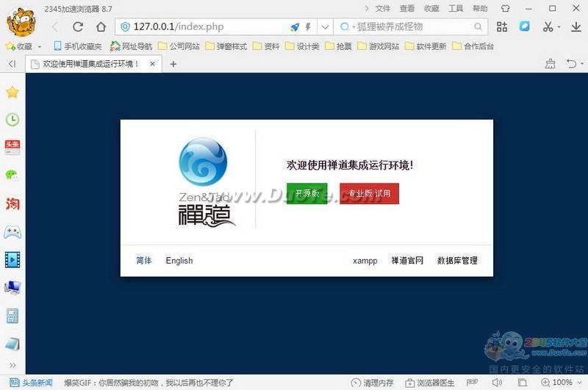Click the search magnifier icon
Viewport: 588px width, 390px height.
[x=478, y=26]
